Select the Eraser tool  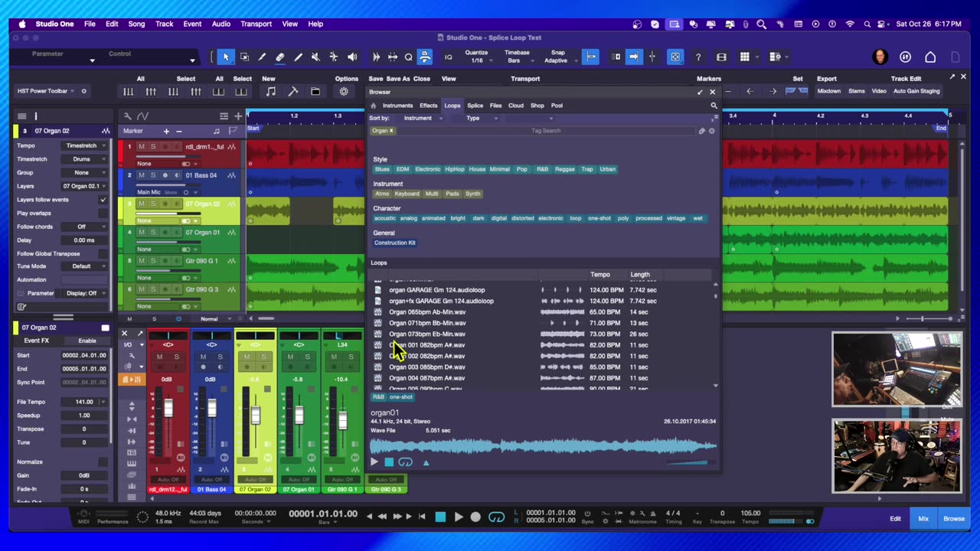click(x=280, y=57)
